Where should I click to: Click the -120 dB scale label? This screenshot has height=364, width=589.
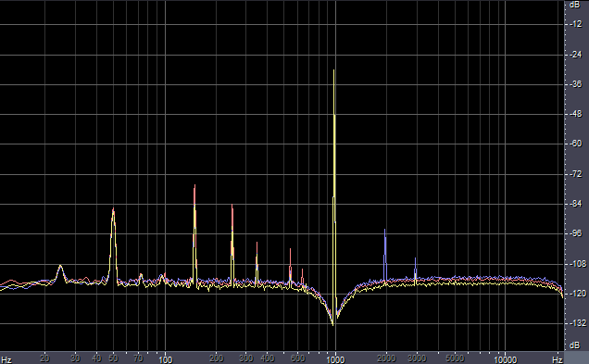pos(577,294)
